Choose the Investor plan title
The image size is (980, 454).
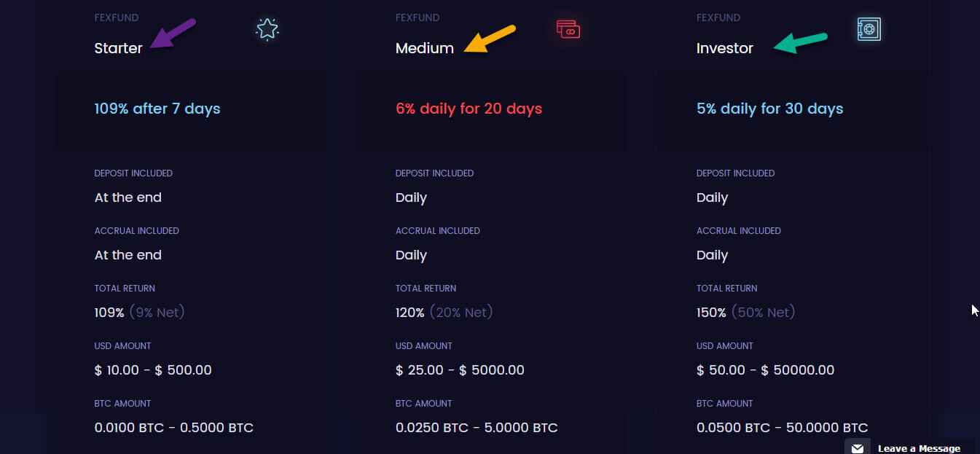click(x=724, y=48)
